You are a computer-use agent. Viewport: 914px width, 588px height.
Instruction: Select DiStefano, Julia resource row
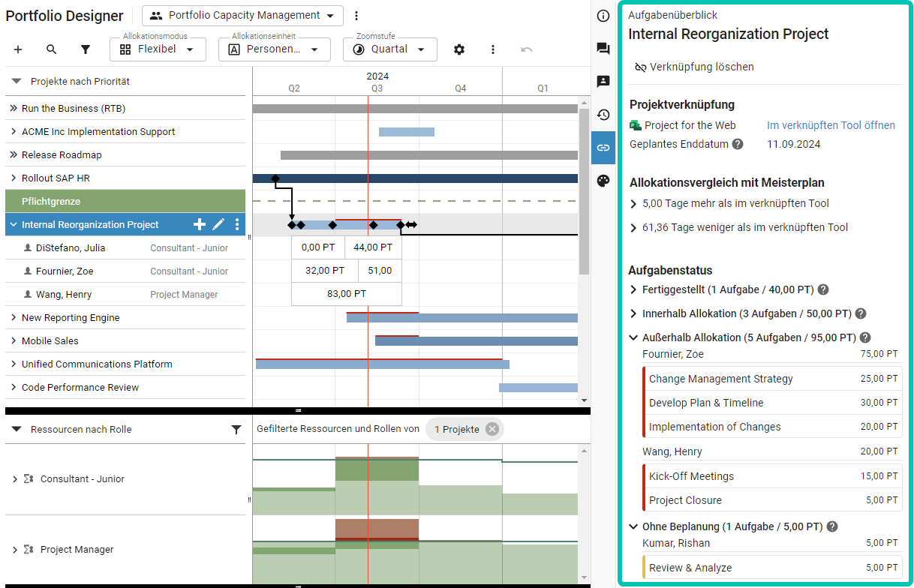click(125, 247)
